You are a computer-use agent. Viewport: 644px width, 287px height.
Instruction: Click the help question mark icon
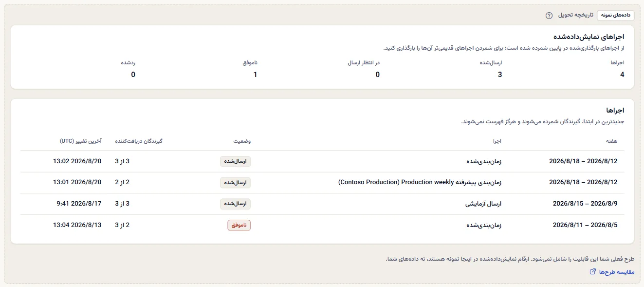point(549,16)
